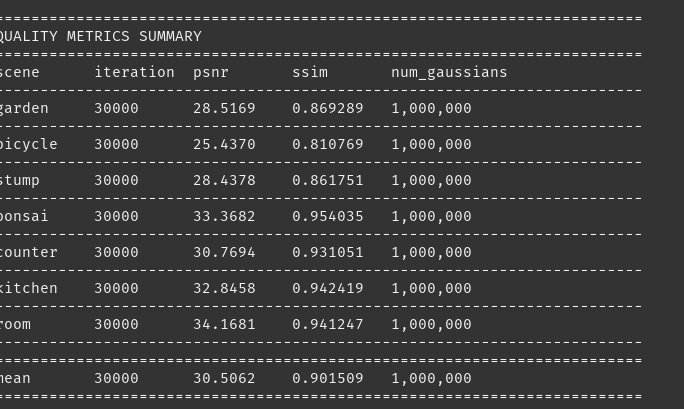Select room psnr value 34.1681

(224, 324)
